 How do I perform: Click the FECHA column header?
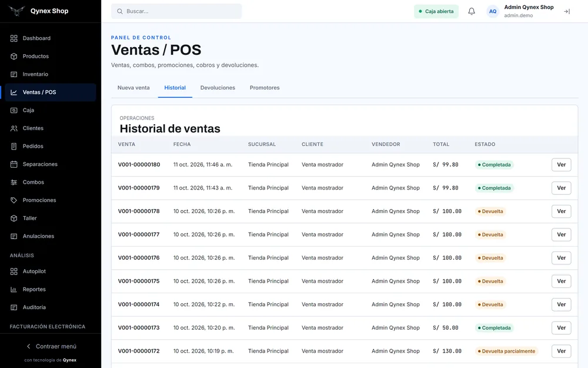pyautogui.click(x=182, y=144)
